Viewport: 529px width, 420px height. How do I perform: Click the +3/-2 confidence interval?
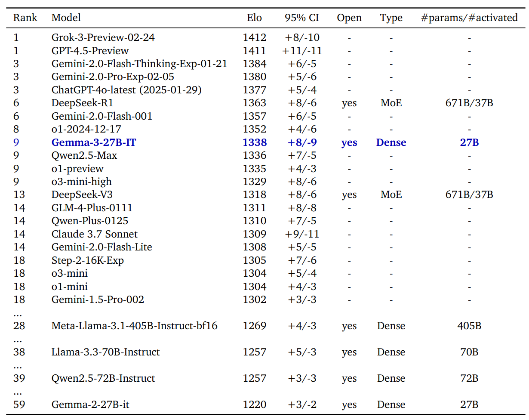click(x=302, y=405)
